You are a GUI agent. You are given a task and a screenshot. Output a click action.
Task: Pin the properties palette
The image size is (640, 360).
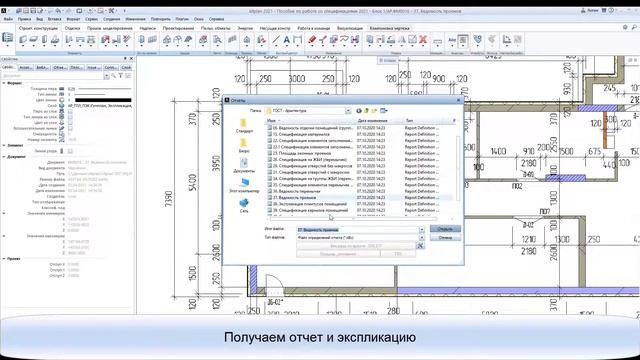click(x=125, y=59)
